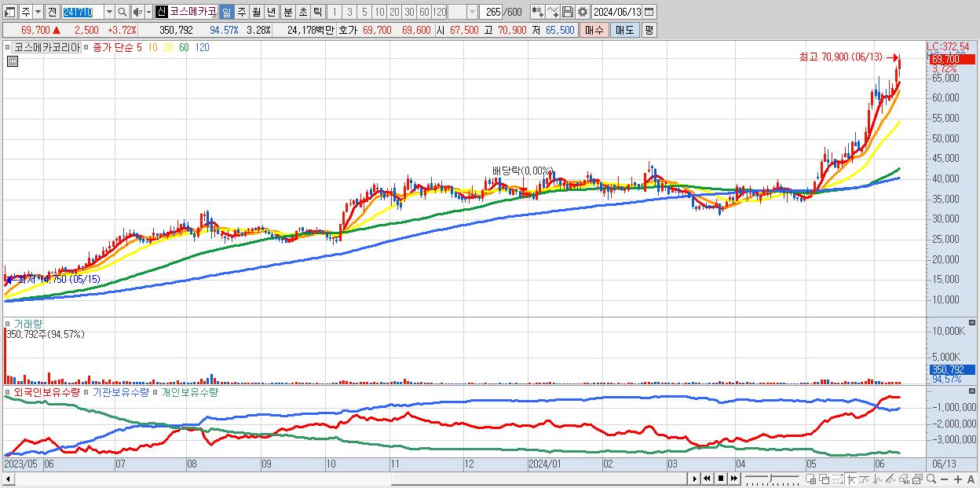The height and width of the screenshot is (488, 980).
Task: Click the date field 2024/06/13
Action: click(617, 12)
